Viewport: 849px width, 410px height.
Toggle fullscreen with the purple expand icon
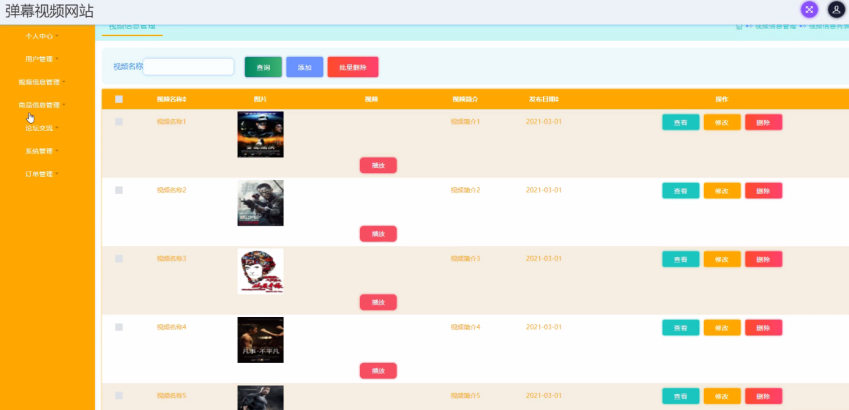(809, 9)
